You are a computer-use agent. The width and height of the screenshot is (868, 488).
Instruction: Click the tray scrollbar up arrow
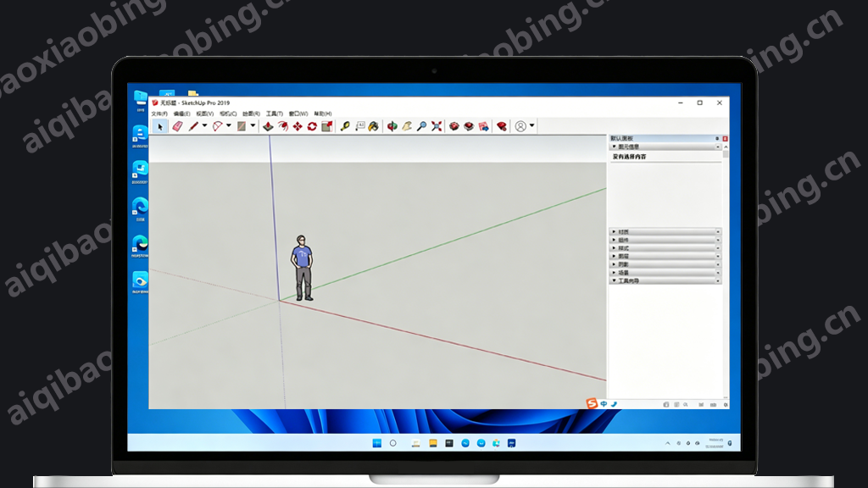pos(726,147)
